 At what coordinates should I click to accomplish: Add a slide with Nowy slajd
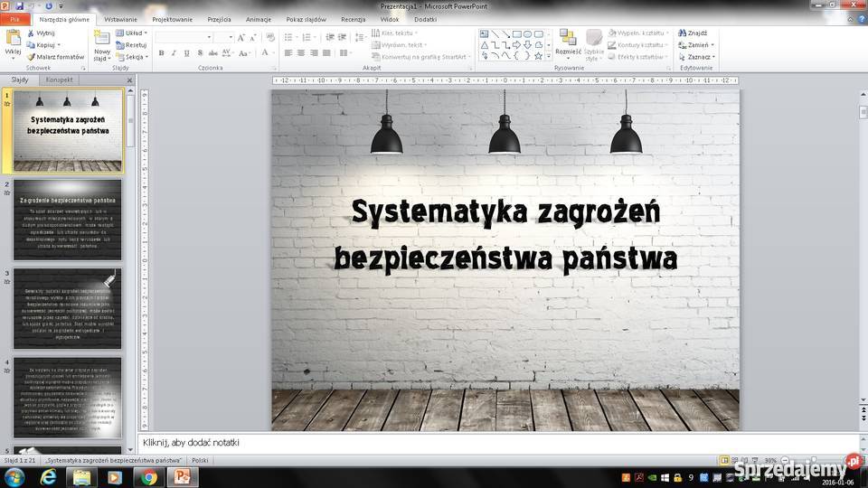click(101, 38)
